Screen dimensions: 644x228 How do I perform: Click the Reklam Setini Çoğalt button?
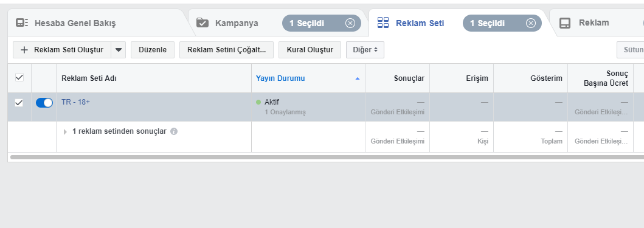pos(227,50)
